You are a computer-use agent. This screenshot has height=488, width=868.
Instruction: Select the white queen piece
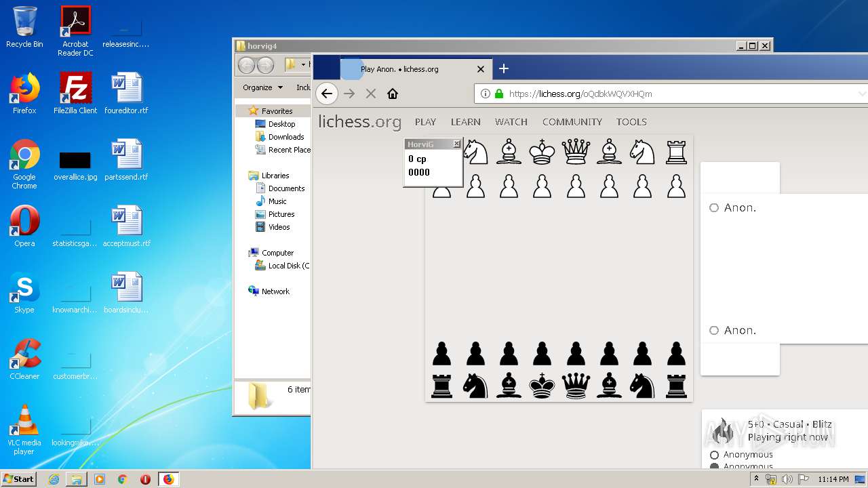[x=575, y=152]
